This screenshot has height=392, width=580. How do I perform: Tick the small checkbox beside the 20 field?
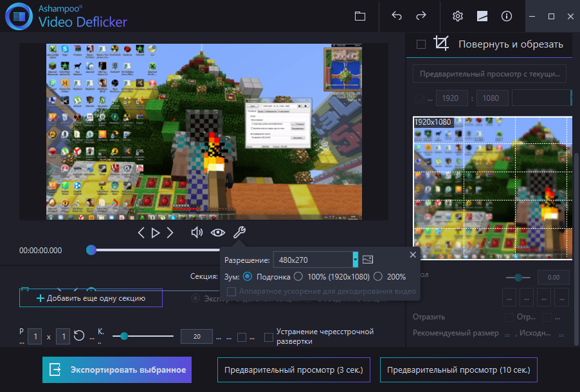point(242,337)
